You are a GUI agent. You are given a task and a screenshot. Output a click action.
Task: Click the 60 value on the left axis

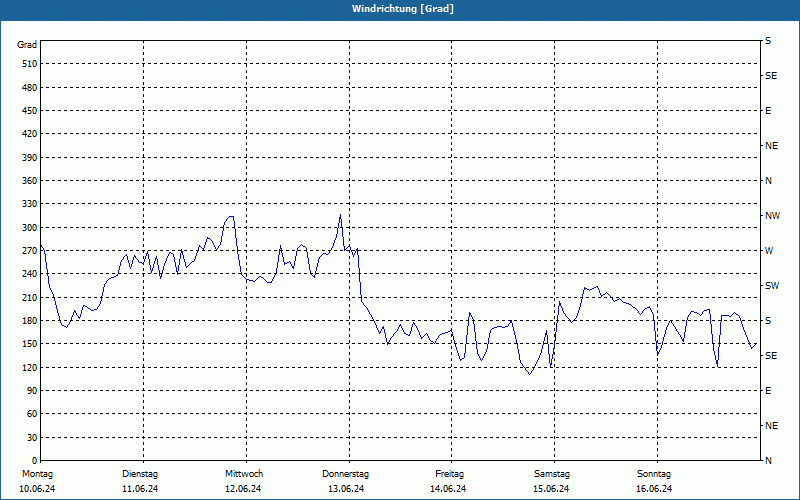coord(32,414)
